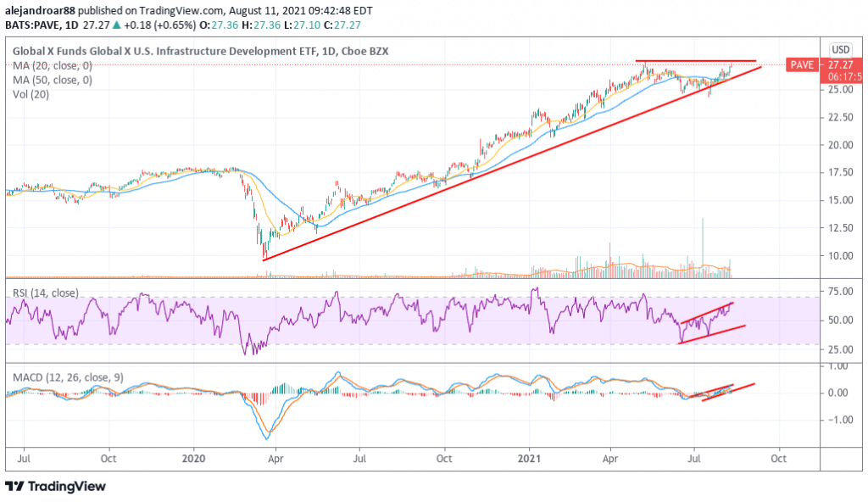Screen dimensions: 868x502
Task: Select the MA (20, close, 0) legend
Action: tap(53, 65)
